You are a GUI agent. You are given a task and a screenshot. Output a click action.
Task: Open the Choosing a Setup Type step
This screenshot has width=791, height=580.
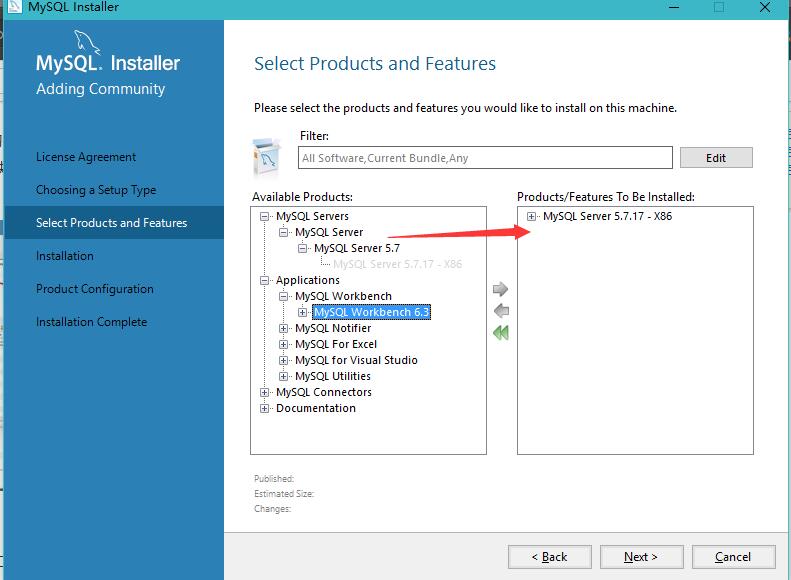96,190
